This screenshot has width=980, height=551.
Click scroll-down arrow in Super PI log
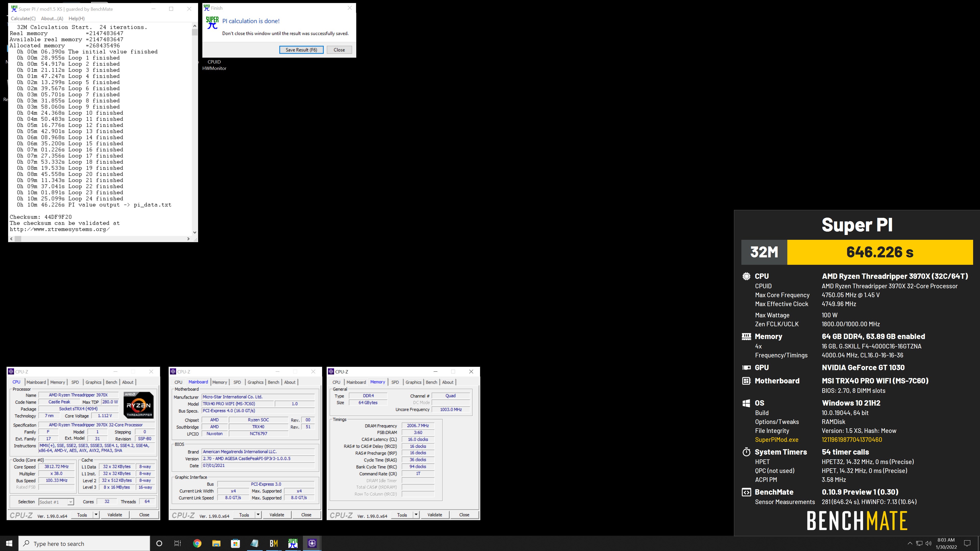point(195,232)
